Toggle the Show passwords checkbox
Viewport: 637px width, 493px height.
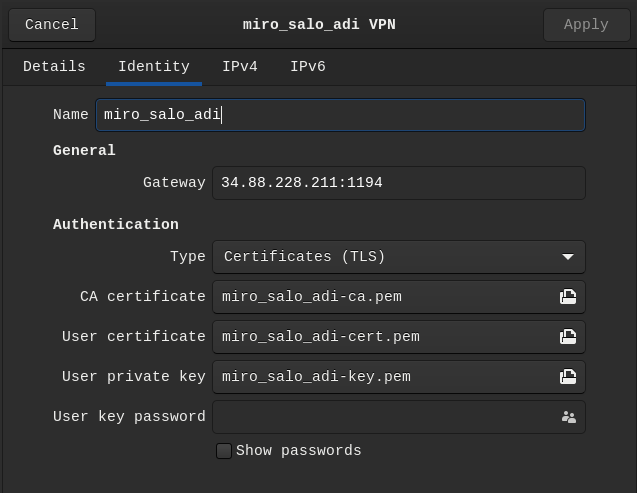[224, 451]
